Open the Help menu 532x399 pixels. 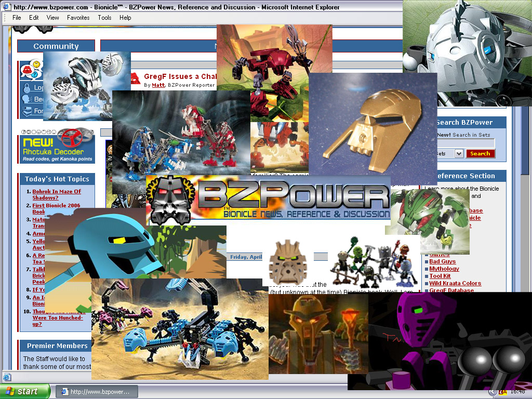[125, 18]
